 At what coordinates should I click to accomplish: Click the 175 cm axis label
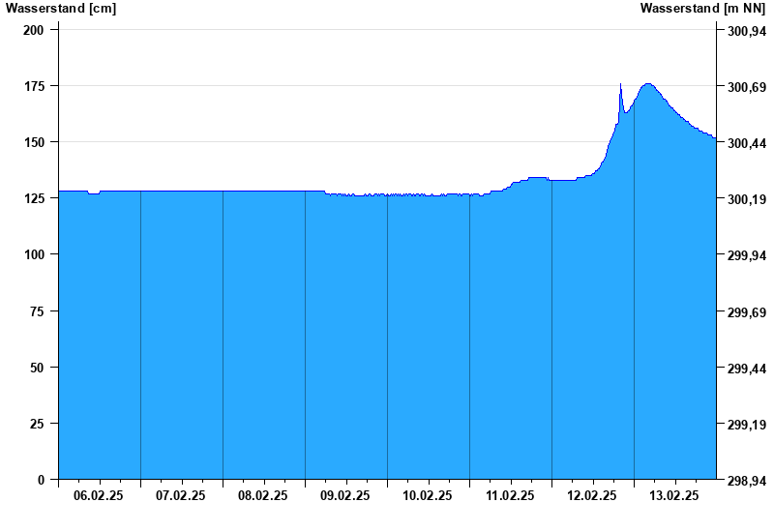click(34, 86)
